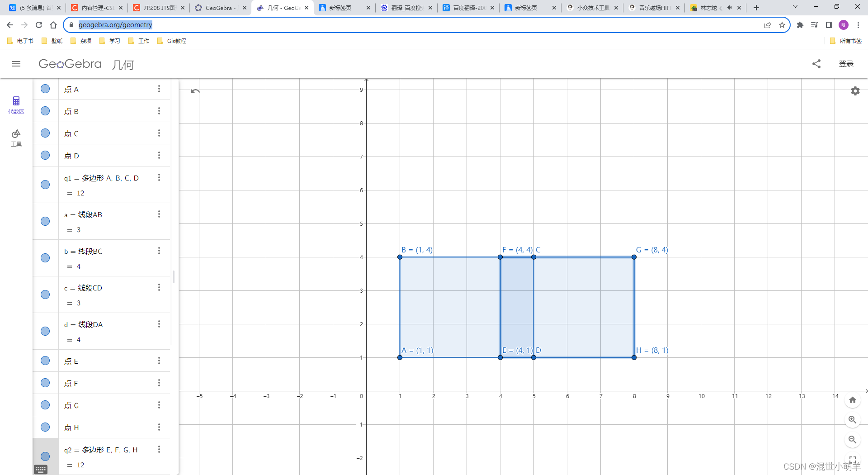
Task: Open a new browser tab
Action: [756, 8]
